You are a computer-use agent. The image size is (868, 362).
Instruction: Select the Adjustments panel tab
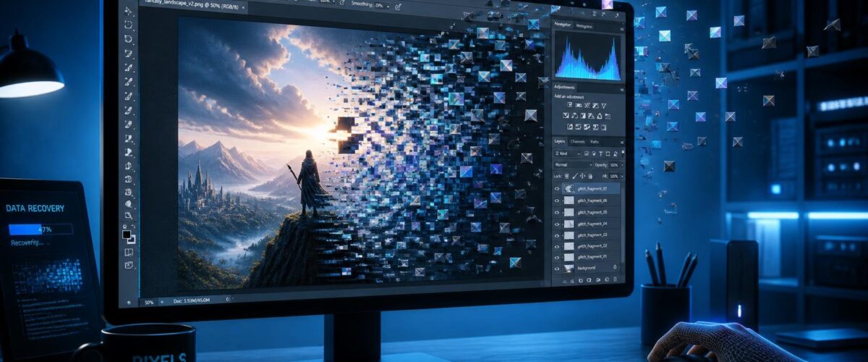[565, 87]
